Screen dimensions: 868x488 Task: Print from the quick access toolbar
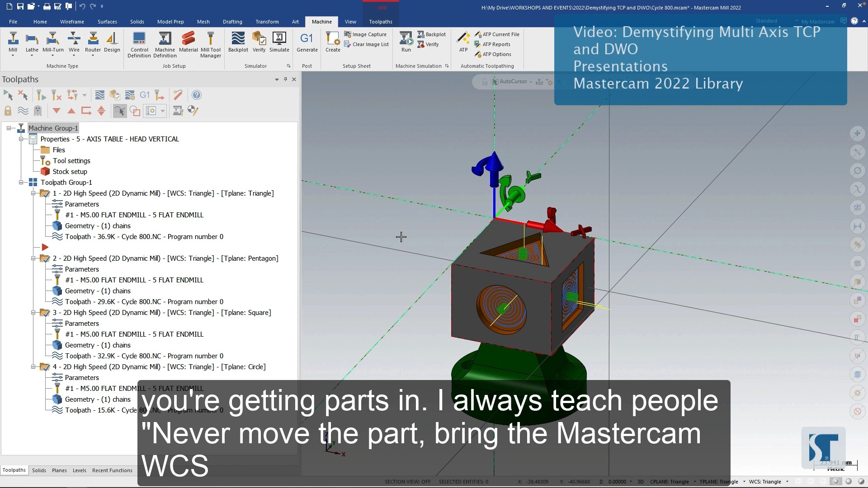tap(47, 6)
